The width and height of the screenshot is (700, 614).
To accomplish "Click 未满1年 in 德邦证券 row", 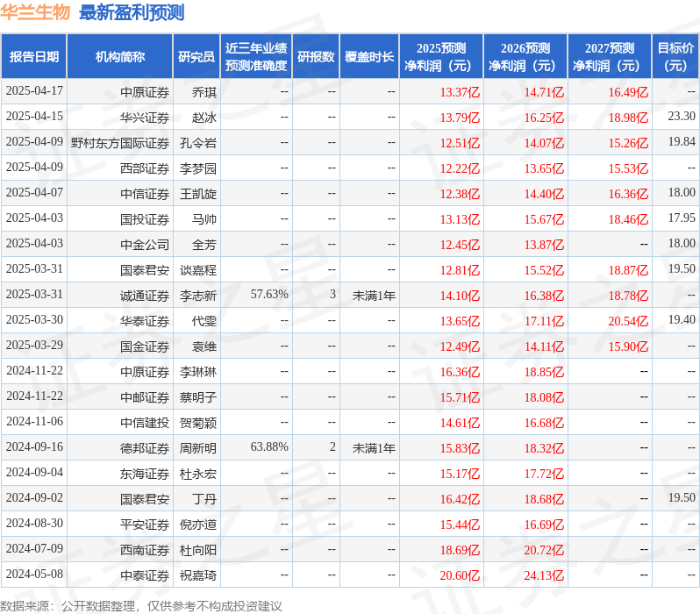I will (374, 448).
